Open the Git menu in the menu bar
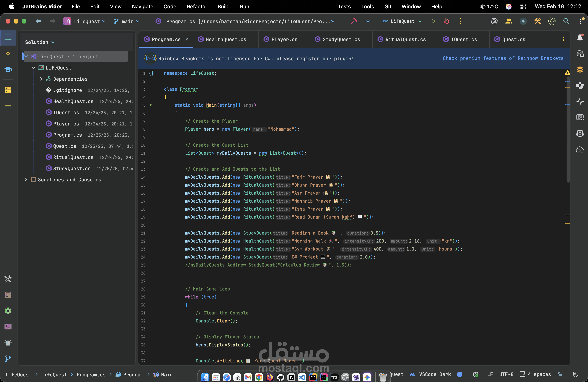The image size is (588, 382). click(x=388, y=7)
